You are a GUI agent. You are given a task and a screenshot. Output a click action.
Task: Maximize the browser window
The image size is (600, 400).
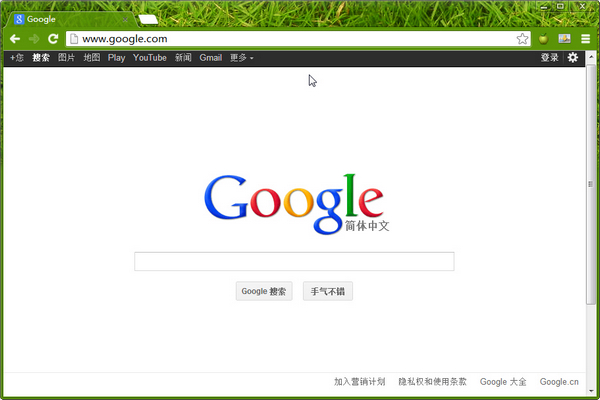coord(560,6)
